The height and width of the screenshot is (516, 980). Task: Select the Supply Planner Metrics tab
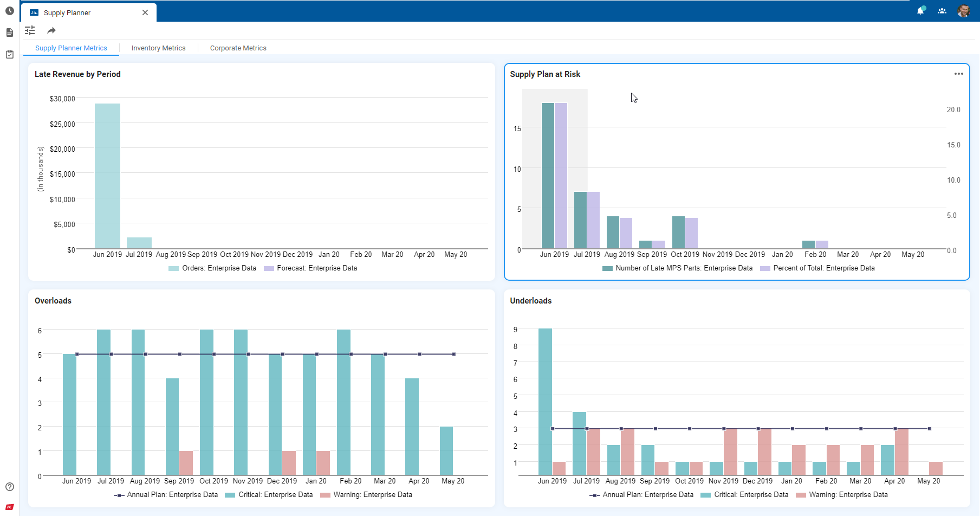point(71,48)
